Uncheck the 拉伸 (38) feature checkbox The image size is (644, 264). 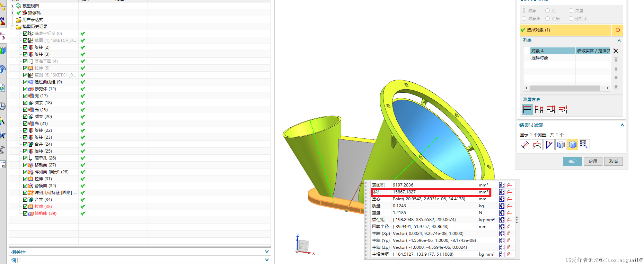(25, 207)
